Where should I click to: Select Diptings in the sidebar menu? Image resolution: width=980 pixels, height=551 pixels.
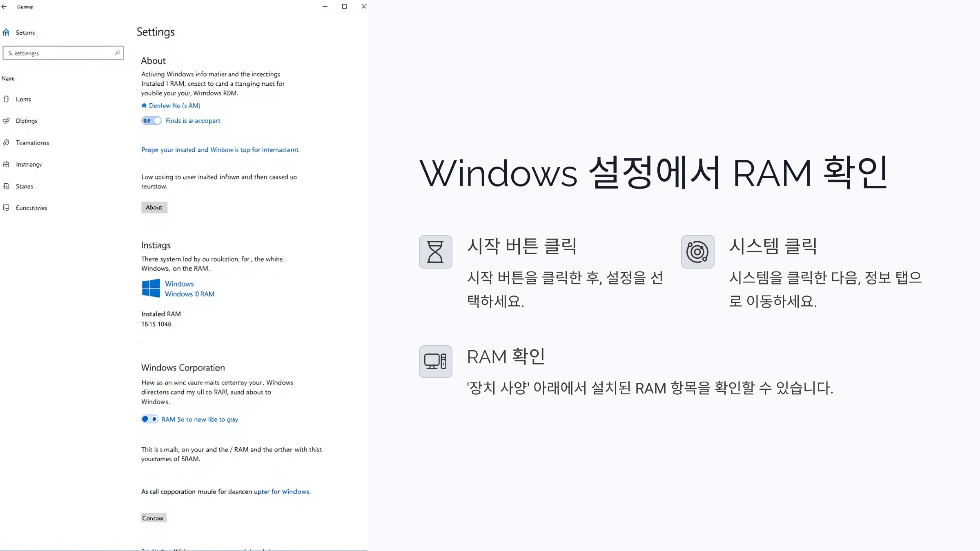[27, 121]
